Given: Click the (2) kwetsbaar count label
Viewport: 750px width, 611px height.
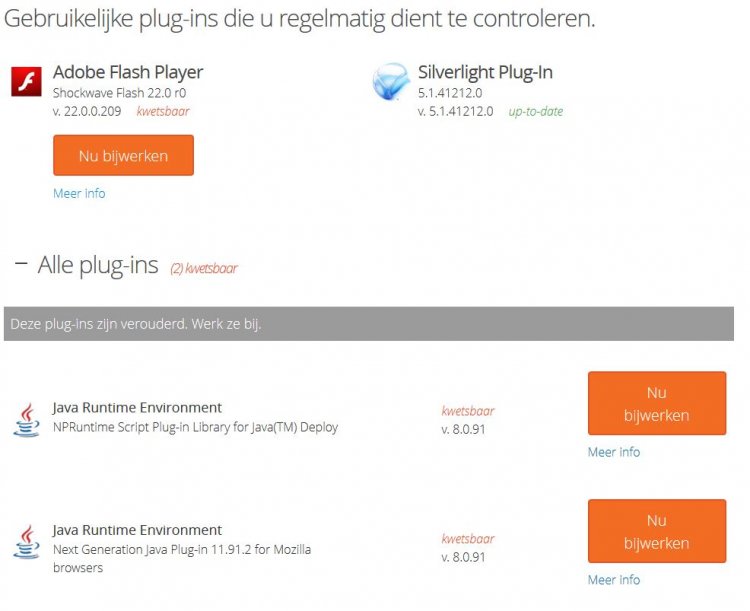Looking at the screenshot, I should pyautogui.click(x=204, y=268).
